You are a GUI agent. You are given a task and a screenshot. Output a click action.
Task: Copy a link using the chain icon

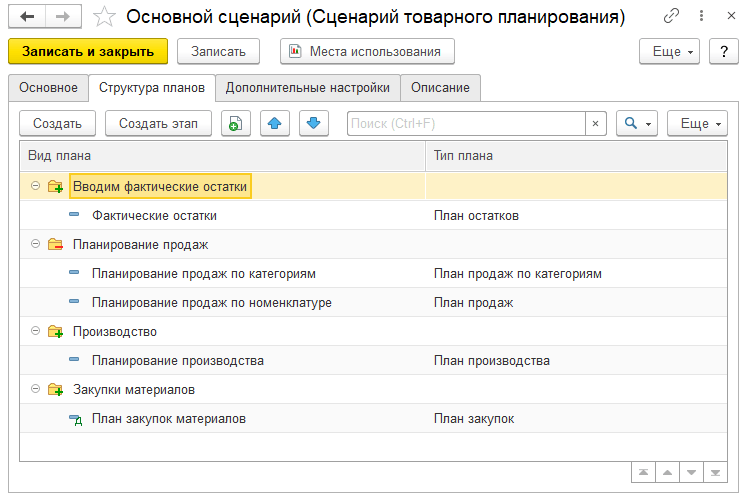coord(670,17)
